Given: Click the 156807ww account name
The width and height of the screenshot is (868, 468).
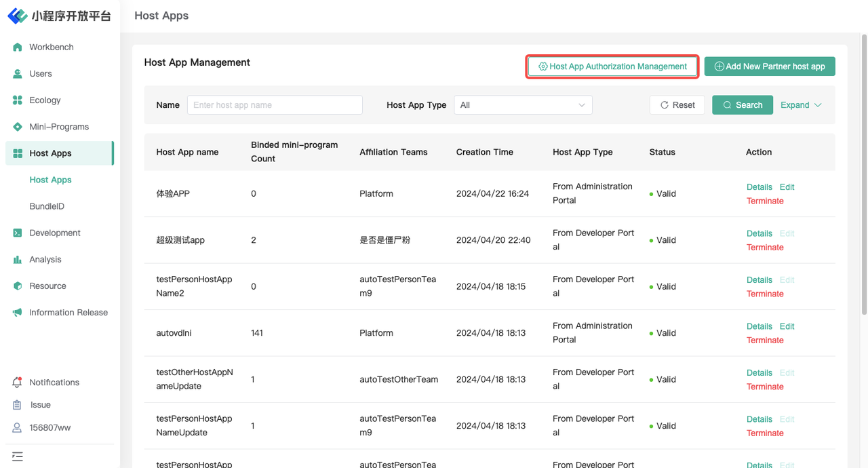Looking at the screenshot, I should pyautogui.click(x=50, y=428).
